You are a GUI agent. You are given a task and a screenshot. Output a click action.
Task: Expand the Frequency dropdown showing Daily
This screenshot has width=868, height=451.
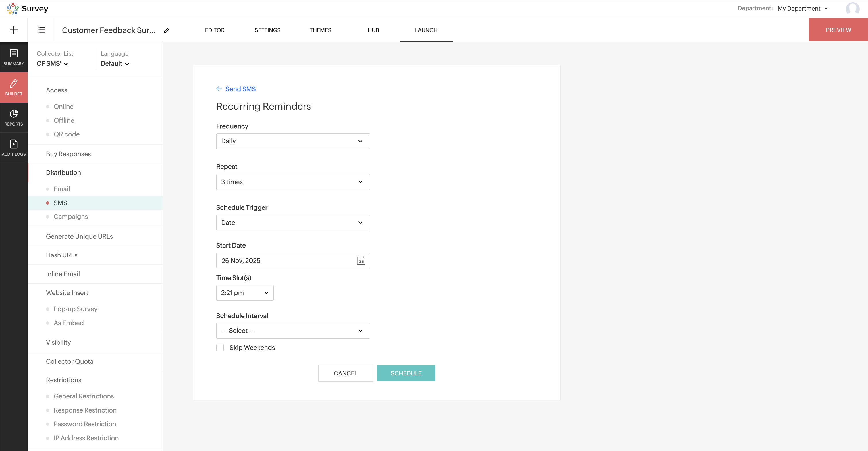click(292, 141)
